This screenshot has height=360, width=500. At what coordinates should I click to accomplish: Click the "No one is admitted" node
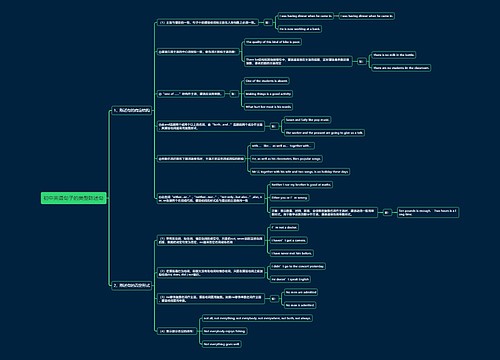click(300, 305)
